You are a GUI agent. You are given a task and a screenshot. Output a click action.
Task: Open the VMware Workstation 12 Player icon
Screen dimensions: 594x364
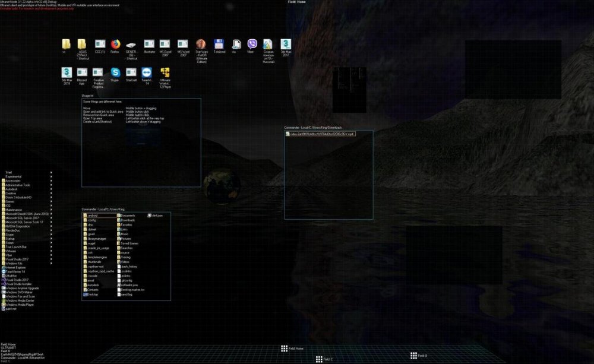pos(165,72)
